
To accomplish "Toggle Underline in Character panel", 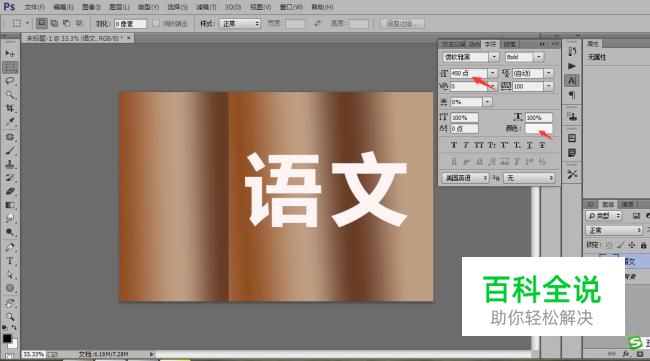I will point(529,145).
